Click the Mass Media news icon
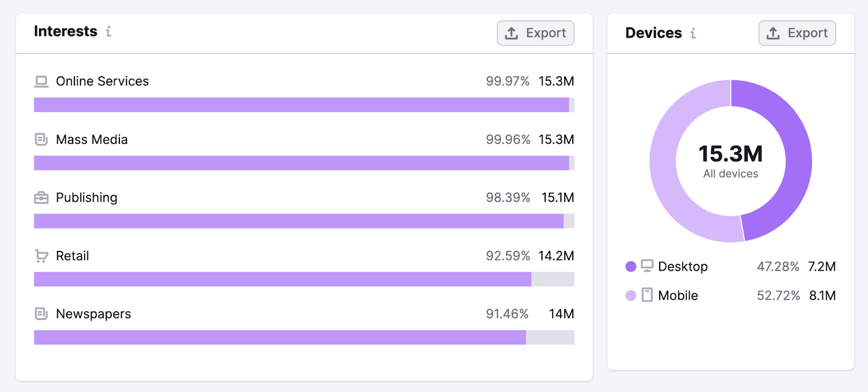This screenshot has height=392, width=868. [41, 139]
